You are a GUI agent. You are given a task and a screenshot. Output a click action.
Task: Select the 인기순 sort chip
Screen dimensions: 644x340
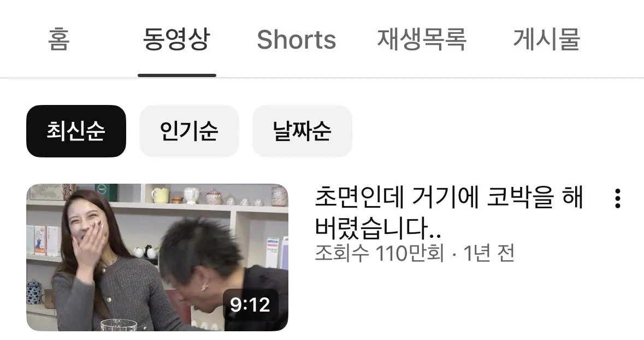coord(189,131)
